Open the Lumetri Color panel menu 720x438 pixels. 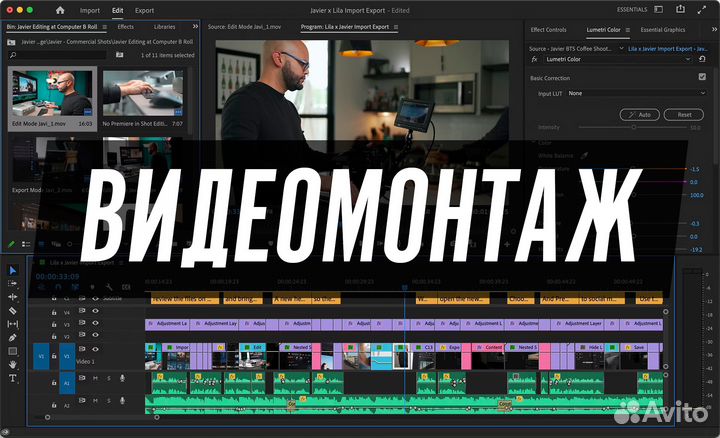(628, 30)
